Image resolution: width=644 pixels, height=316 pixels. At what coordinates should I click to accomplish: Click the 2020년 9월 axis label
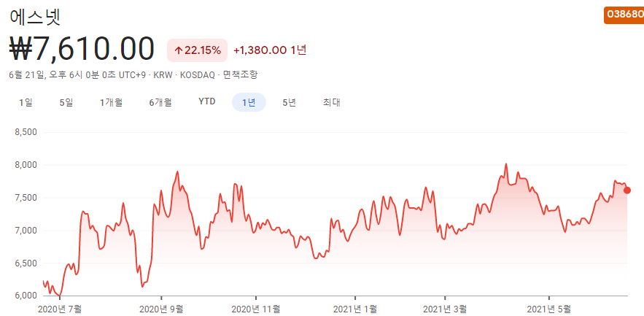161,308
